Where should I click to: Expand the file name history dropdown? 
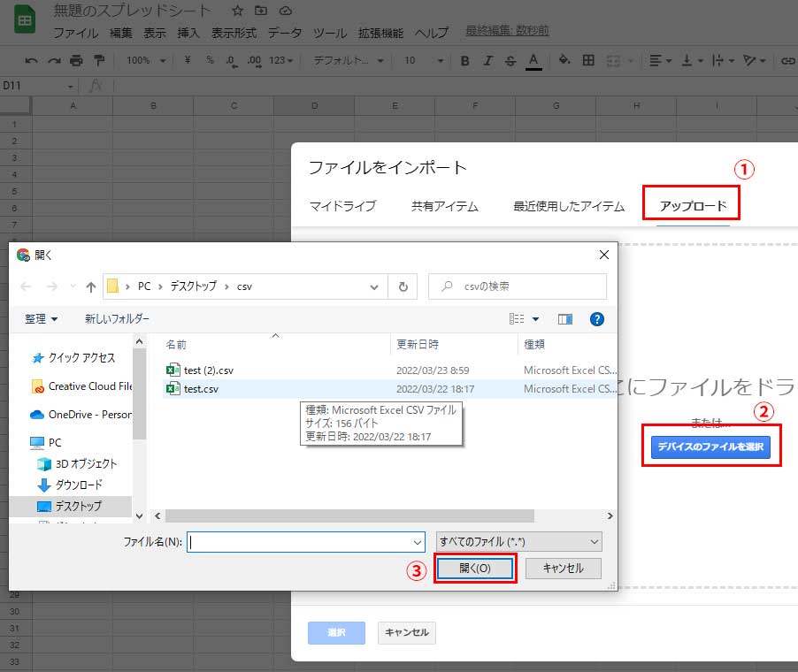(418, 542)
